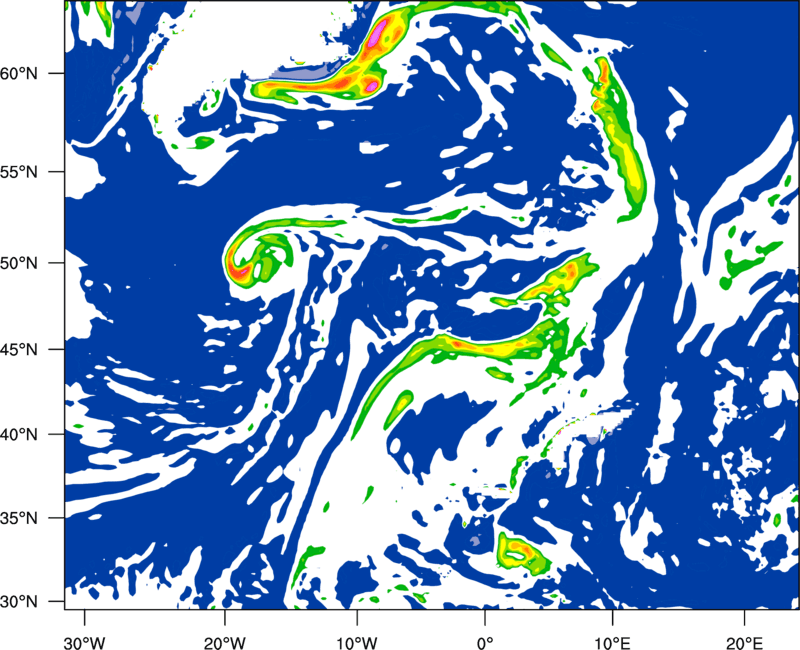
Task: Click the 30°N latitude label
Action: click(19, 602)
